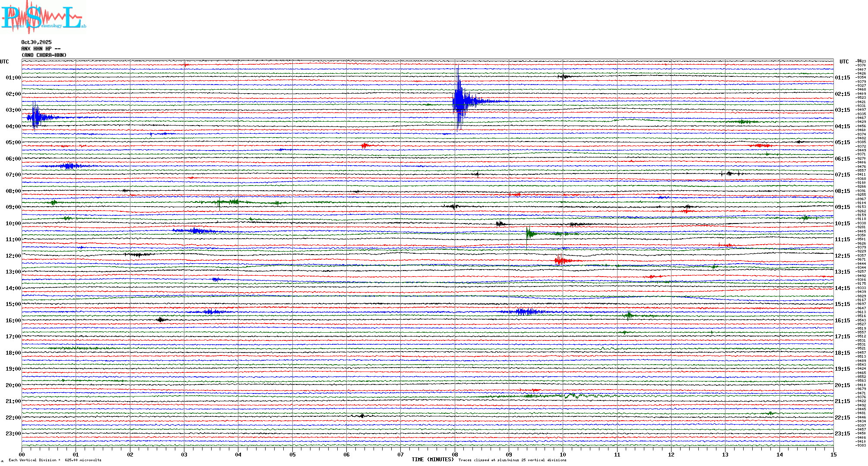Click the 01:00 UTC hour label on left
The width and height of the screenshot is (868, 466).
[x=13, y=78]
